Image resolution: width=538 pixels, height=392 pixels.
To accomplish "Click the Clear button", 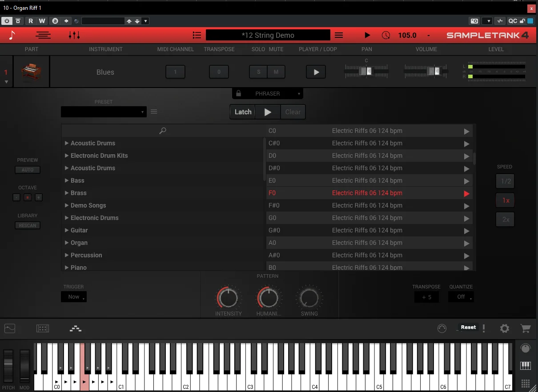I will (x=293, y=112).
